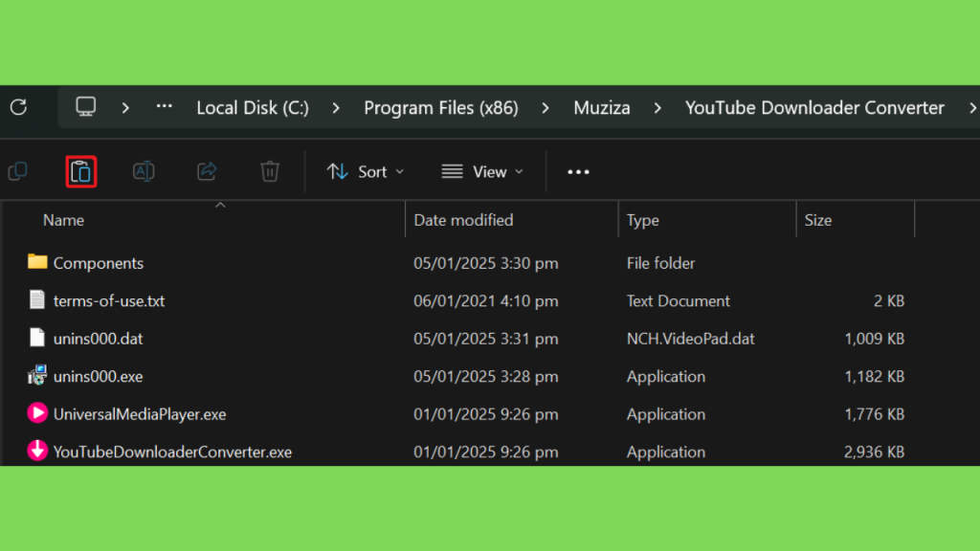Select the Components folder name
980x551 pixels.
point(99,263)
